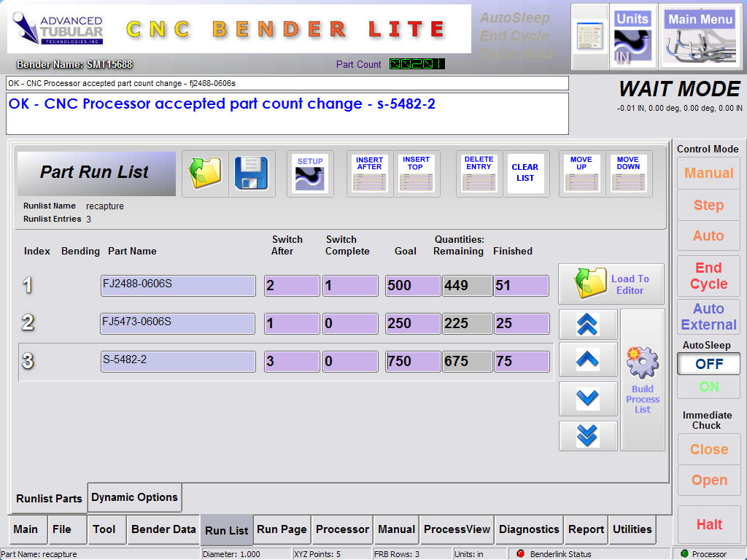Toggle Units inch setting button
The height and width of the screenshot is (560, 747).
pyautogui.click(x=632, y=36)
